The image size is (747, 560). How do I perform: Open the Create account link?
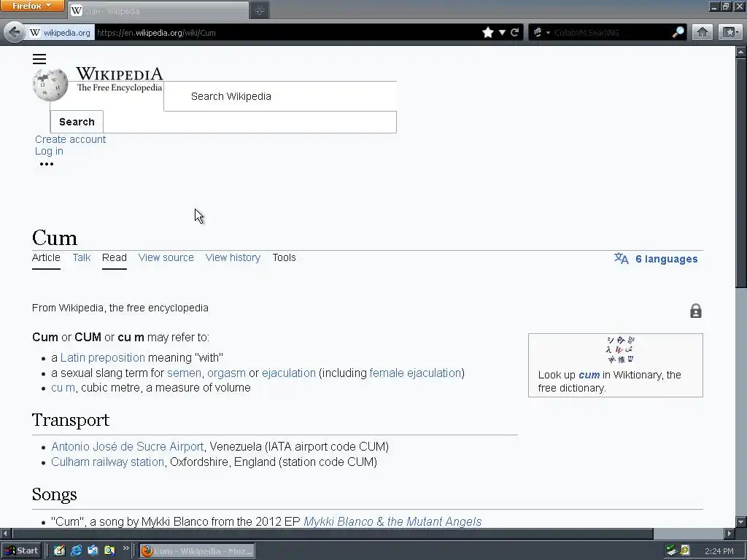71,139
